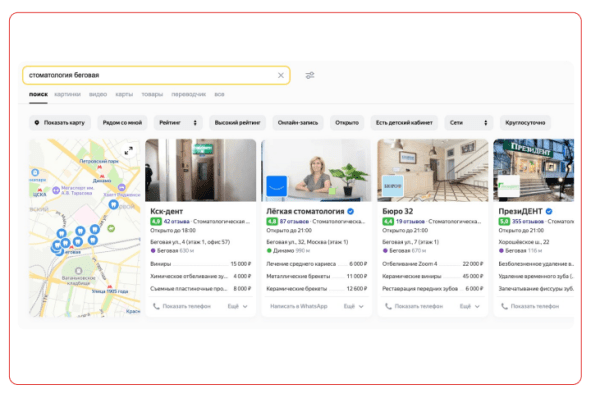Toggle the Круглосуточно filter
600x403 pixels.
tap(526, 122)
